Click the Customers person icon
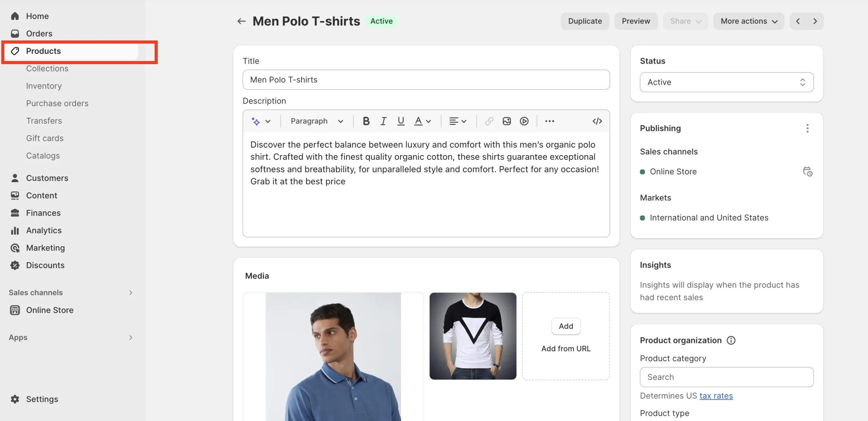The height and width of the screenshot is (421, 868). point(15,178)
